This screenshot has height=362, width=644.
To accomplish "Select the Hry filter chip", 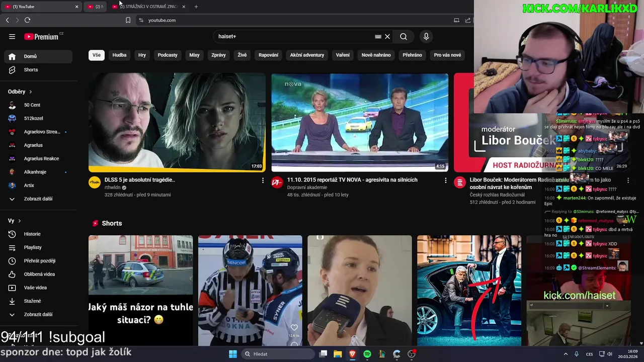I will click(142, 55).
